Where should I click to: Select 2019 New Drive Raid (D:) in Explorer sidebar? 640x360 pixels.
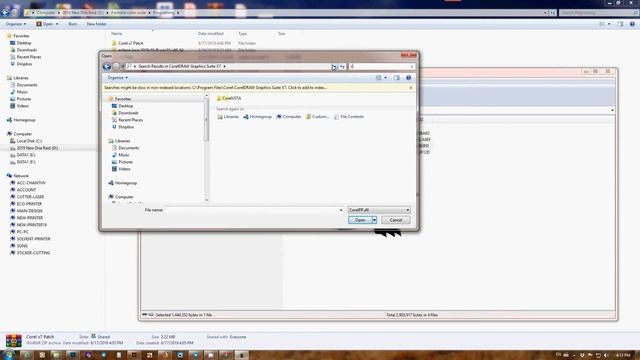34,148
